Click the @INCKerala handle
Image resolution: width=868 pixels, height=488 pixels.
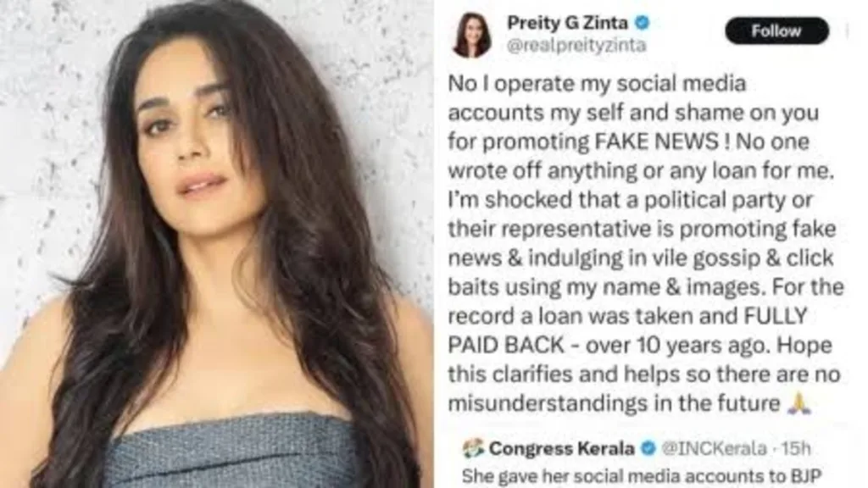point(714,448)
